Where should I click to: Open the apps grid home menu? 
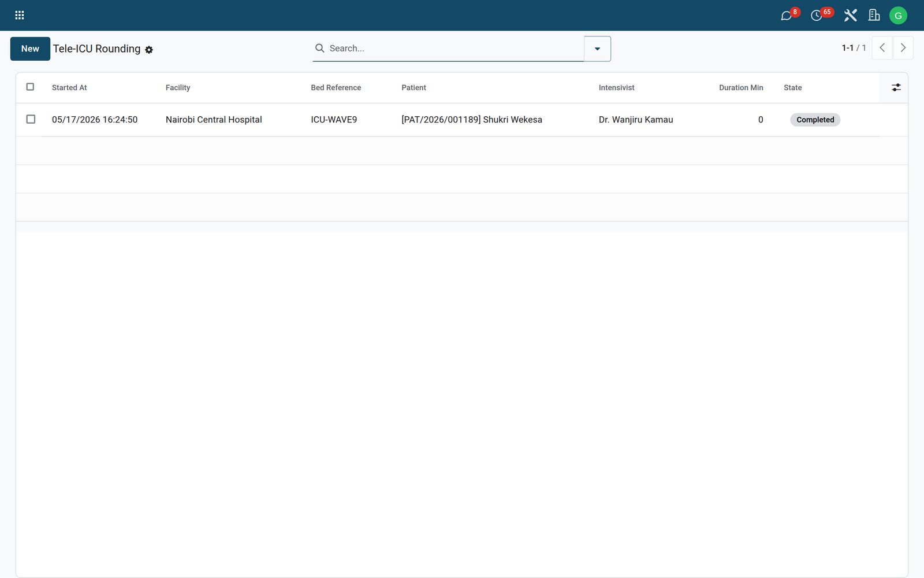[x=19, y=15]
